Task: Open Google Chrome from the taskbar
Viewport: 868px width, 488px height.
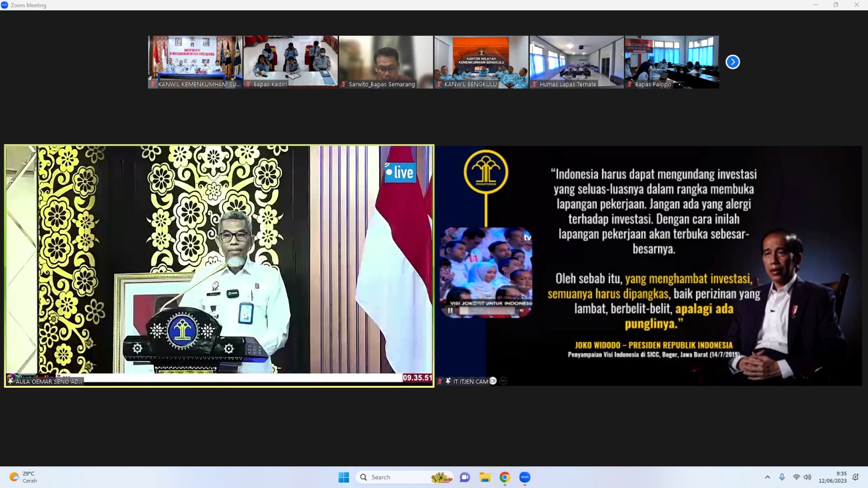Action: (x=505, y=477)
